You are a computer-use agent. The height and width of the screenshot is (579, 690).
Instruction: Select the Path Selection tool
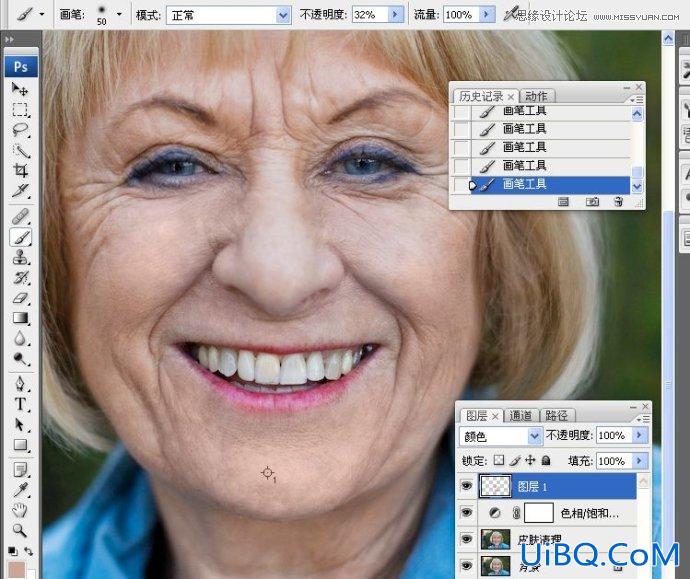(x=20, y=425)
